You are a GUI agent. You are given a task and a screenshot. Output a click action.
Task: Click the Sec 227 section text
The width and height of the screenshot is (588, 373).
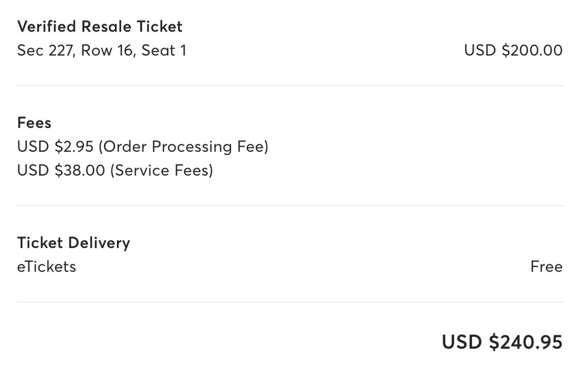pyautogui.click(x=46, y=51)
